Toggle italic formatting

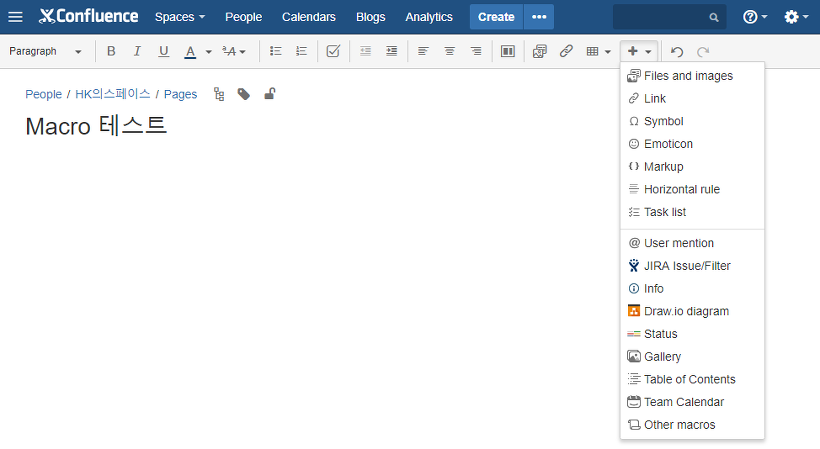137,51
